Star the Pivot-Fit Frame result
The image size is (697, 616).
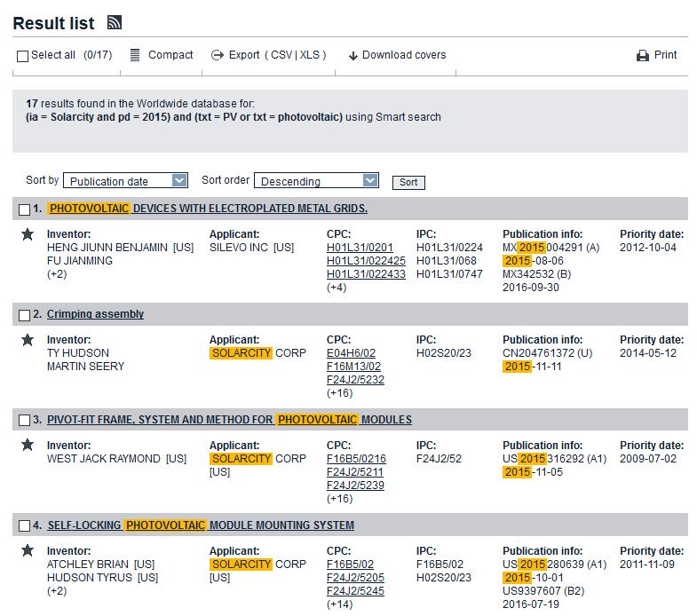click(28, 445)
